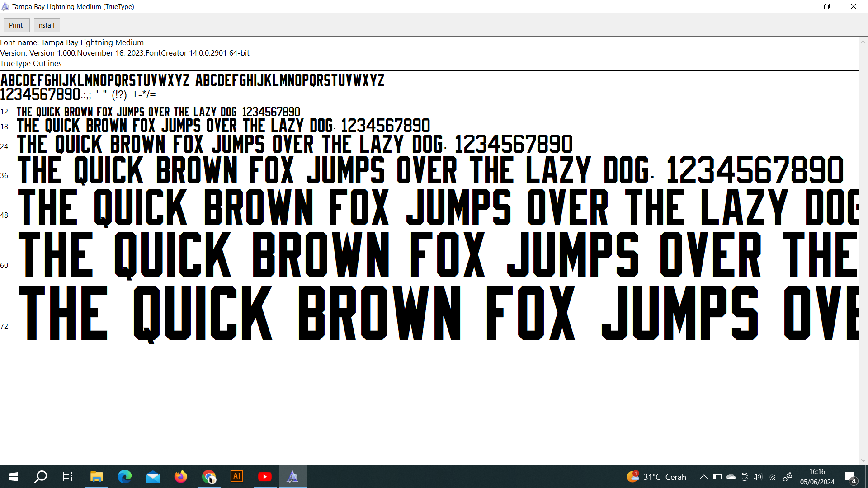Image resolution: width=868 pixels, height=488 pixels.
Task: Launch Firefox from the taskbar
Action: tap(181, 477)
